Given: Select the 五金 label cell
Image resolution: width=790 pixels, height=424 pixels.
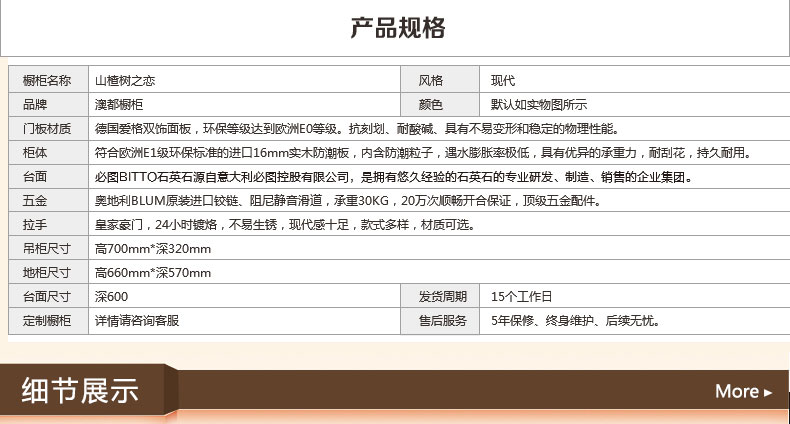Looking at the screenshot, I should pyautogui.click(x=48, y=200).
